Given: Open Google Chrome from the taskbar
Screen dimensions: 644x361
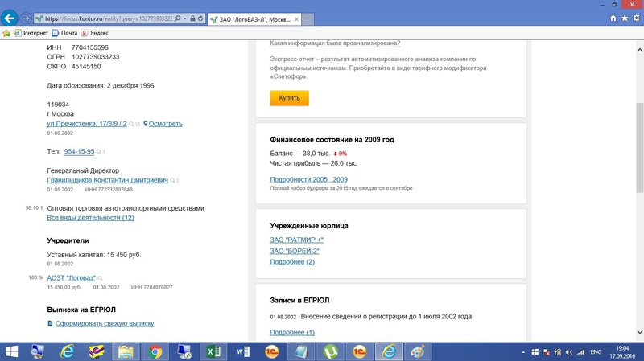Looking at the screenshot, I should tap(155, 352).
